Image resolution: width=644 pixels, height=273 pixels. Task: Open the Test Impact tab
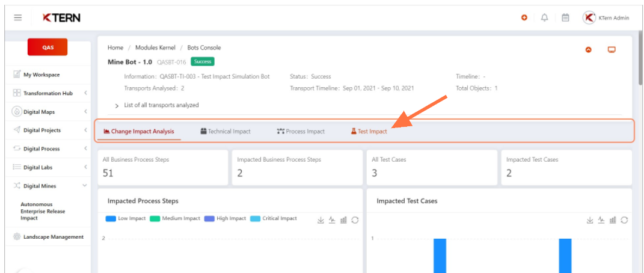pyautogui.click(x=369, y=131)
